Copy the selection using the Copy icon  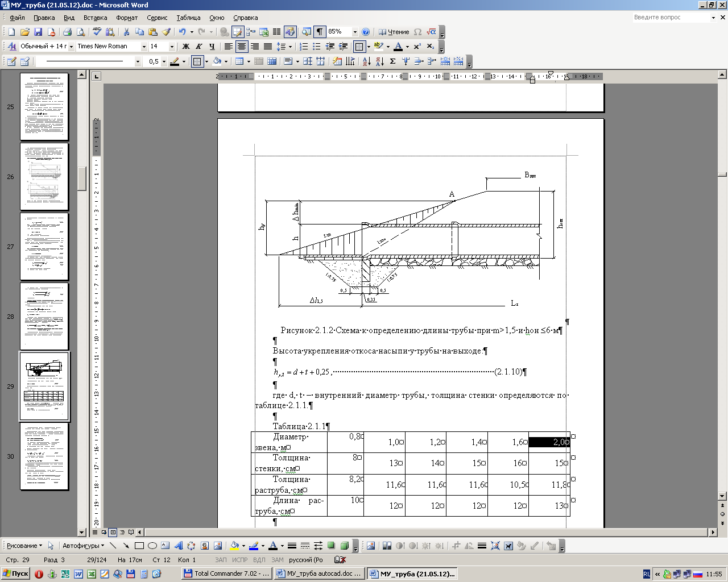(x=139, y=32)
